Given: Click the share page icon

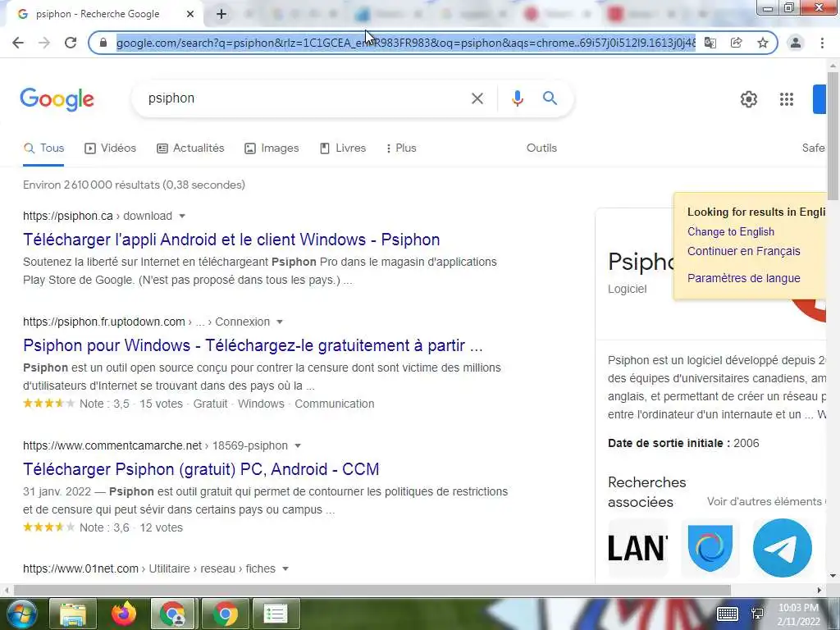Looking at the screenshot, I should (x=736, y=43).
